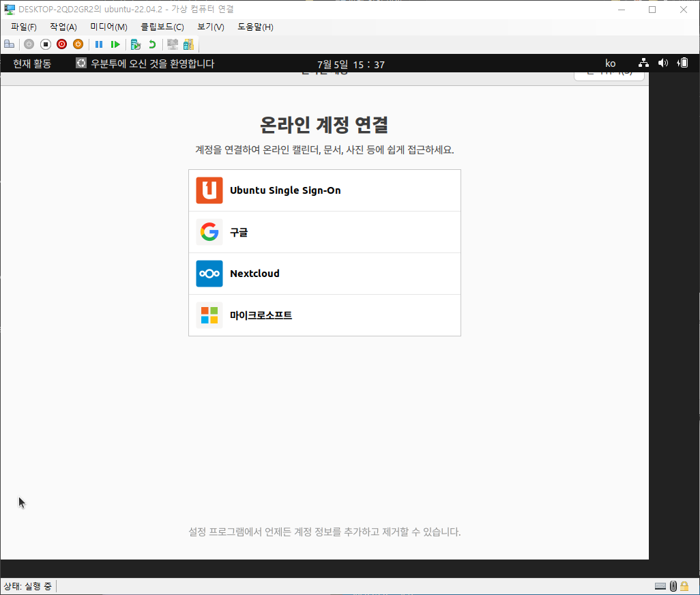Shut down the VM using the red icon
The width and height of the screenshot is (700, 595).
click(61, 44)
